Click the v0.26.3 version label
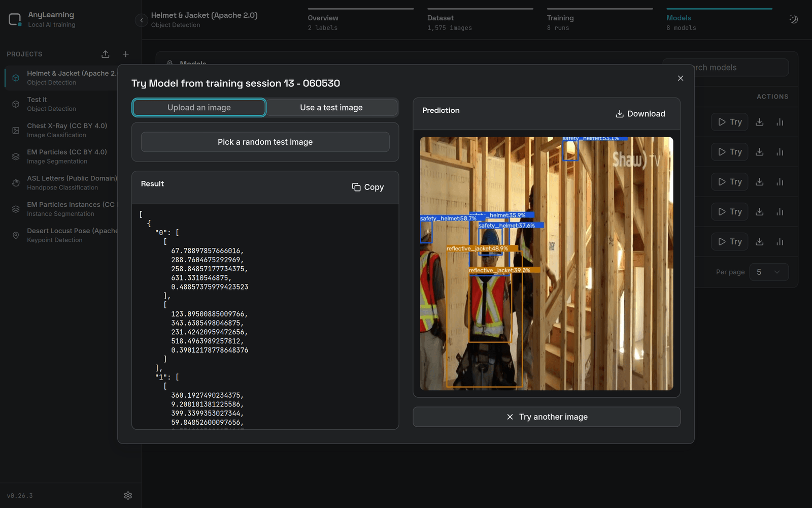The width and height of the screenshot is (812, 508). tap(20, 496)
